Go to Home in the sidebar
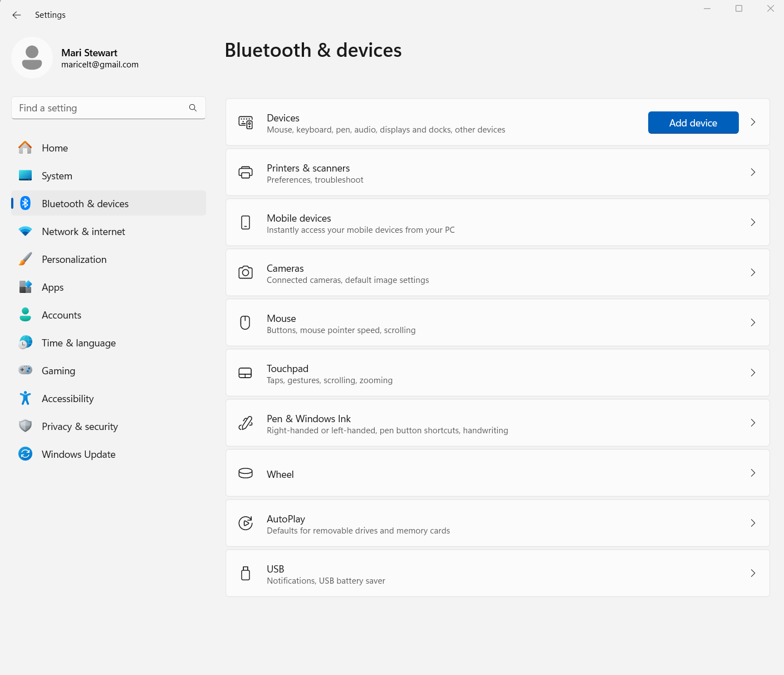Image resolution: width=784 pixels, height=675 pixels. (109, 148)
